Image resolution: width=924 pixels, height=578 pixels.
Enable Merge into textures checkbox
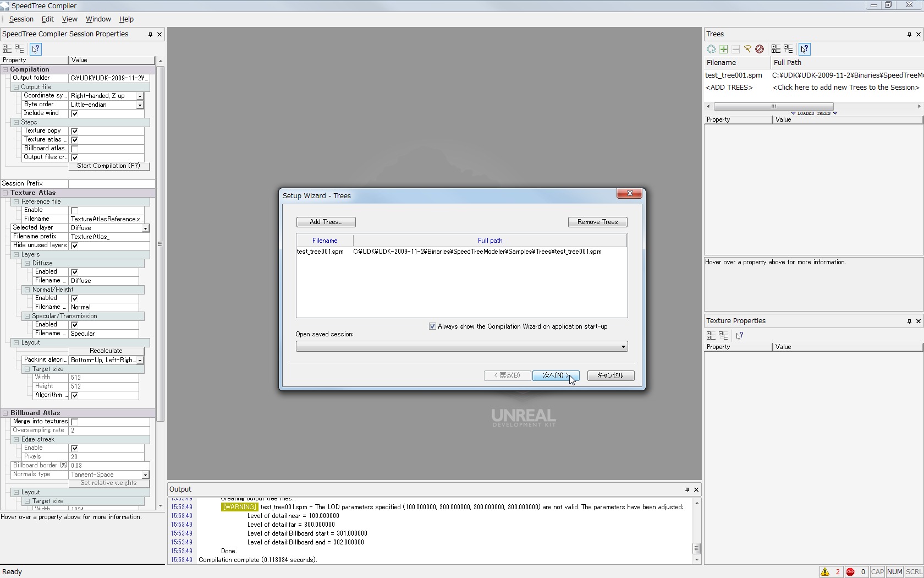75,422
